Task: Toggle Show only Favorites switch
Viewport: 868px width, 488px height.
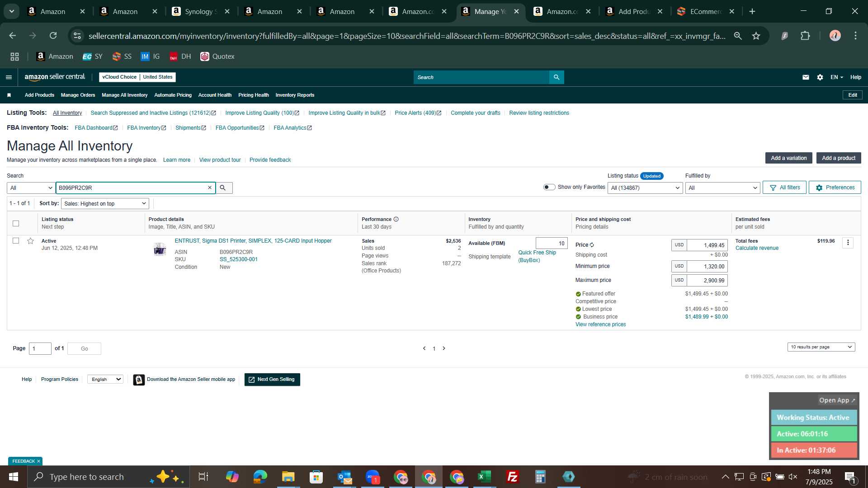Action: click(549, 187)
